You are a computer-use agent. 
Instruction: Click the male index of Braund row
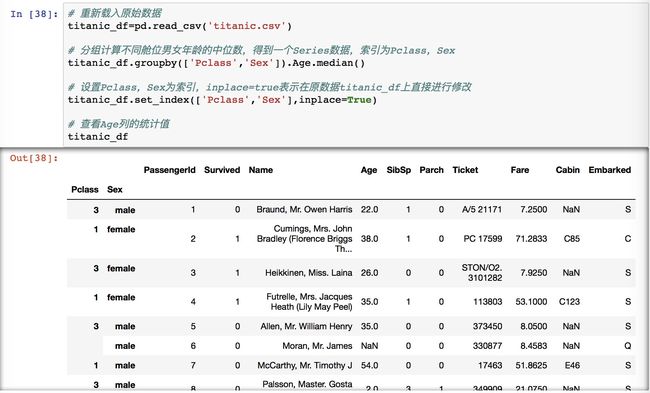pyautogui.click(x=125, y=210)
